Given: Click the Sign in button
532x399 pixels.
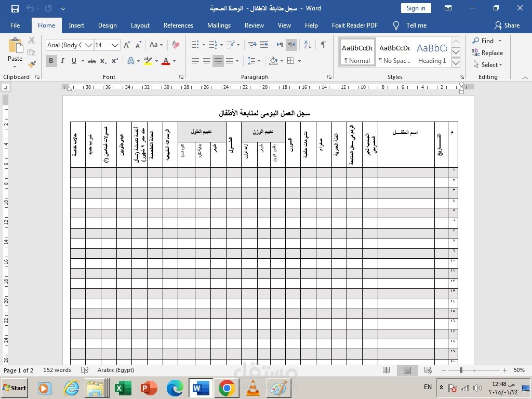Looking at the screenshot, I should pos(416,8).
